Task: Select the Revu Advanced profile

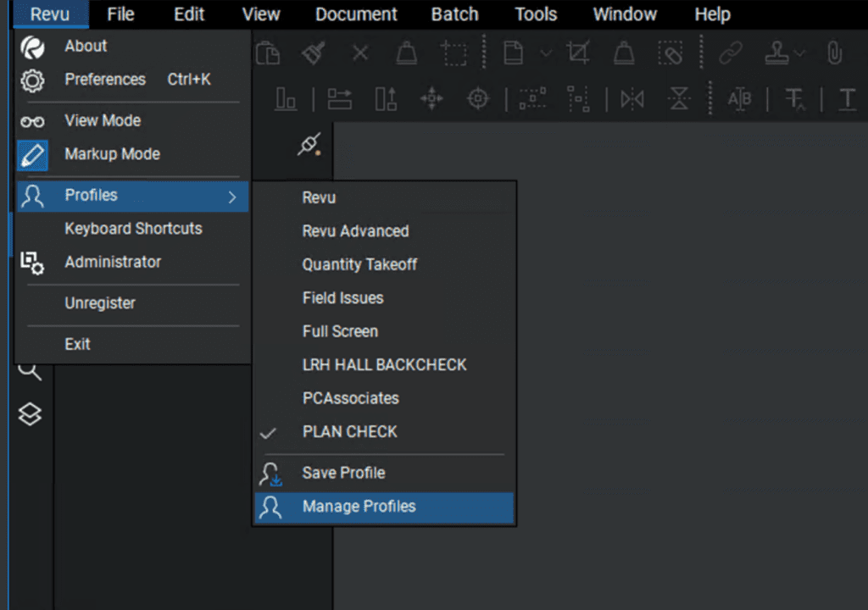Action: tap(384, 231)
